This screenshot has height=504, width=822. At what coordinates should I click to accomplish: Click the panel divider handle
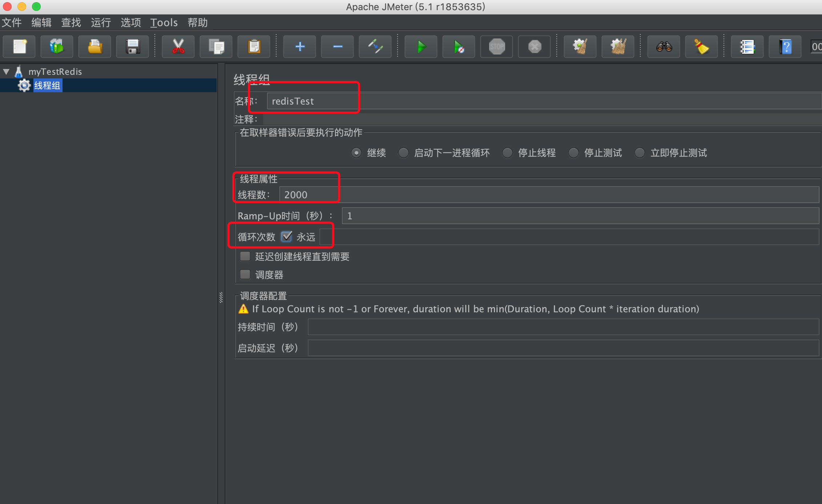pyautogui.click(x=221, y=297)
